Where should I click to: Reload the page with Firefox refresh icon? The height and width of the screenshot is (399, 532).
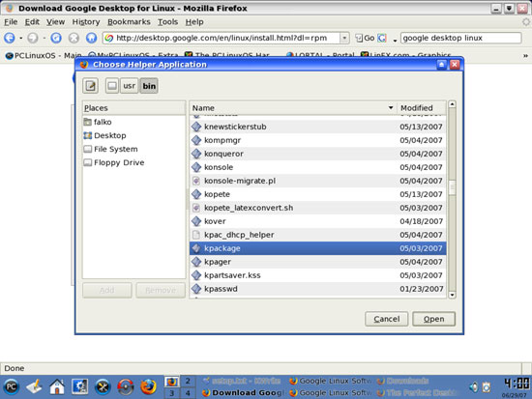[x=56, y=38]
